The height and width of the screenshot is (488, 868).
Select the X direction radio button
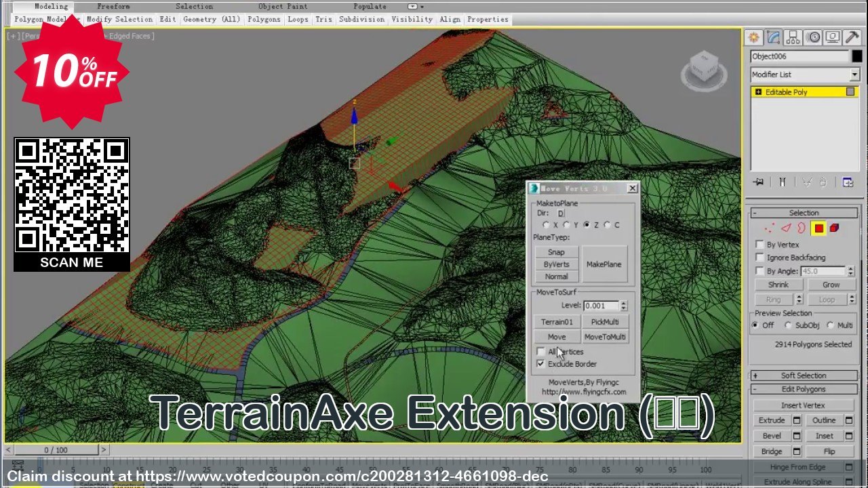coord(546,225)
